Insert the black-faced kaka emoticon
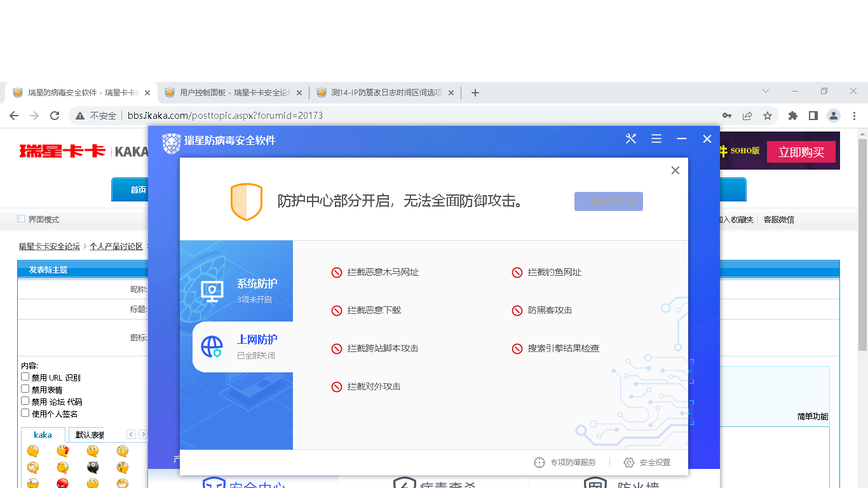868x488 pixels. pyautogui.click(x=93, y=467)
